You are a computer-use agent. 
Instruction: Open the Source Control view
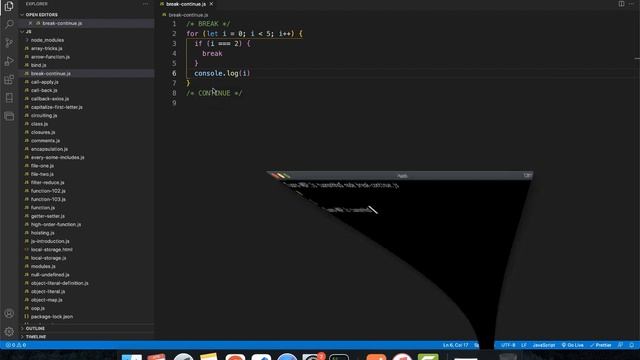pos(9,43)
